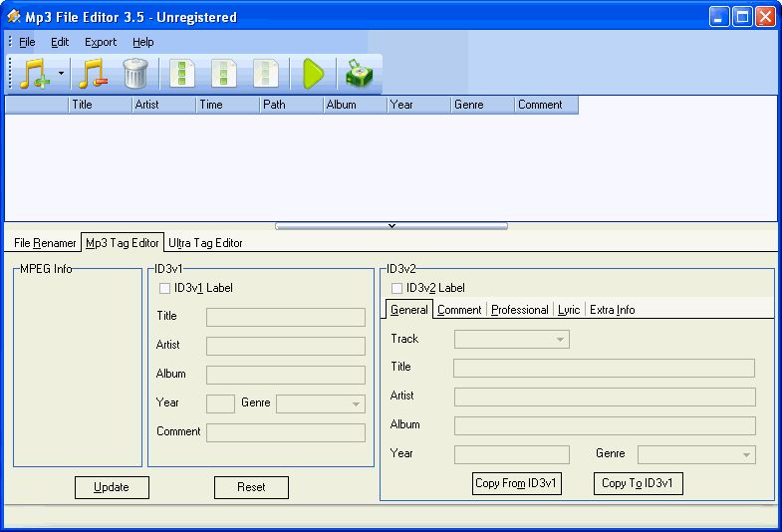
Task: Click the Update button
Action: [112, 487]
